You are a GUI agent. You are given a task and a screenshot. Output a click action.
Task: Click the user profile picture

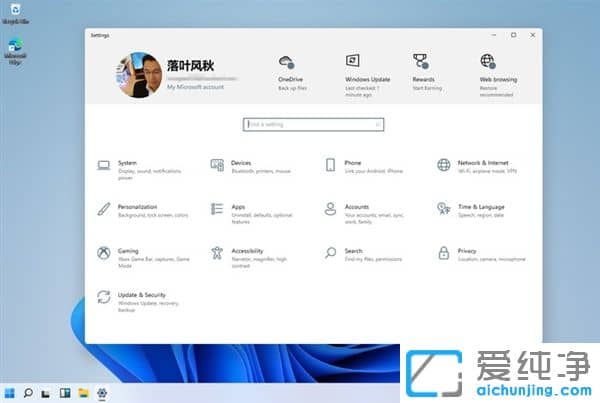139,75
